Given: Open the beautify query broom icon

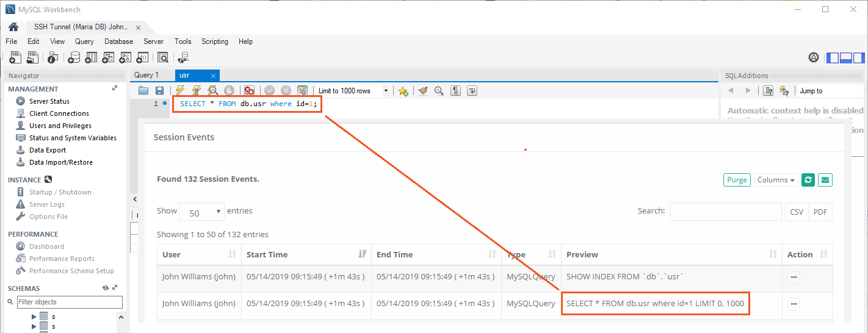Looking at the screenshot, I should coord(423,91).
